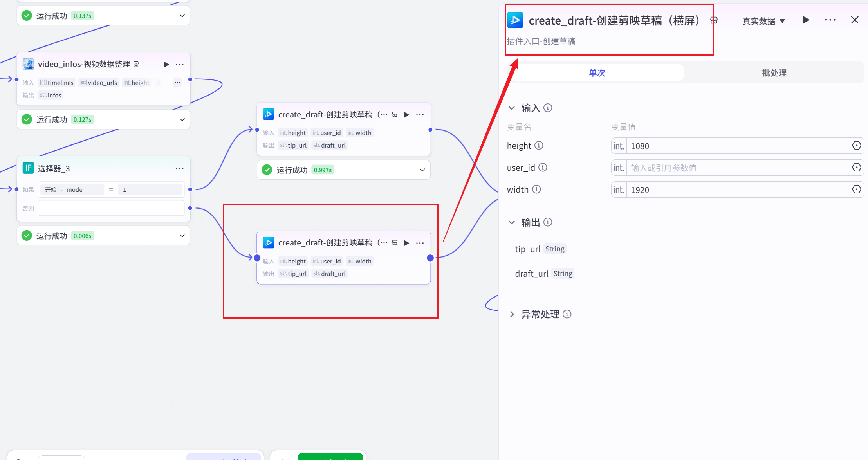The width and height of the screenshot is (868, 460).
Task: Run the create_draft plugin via panel play icon
Action: (805, 20)
